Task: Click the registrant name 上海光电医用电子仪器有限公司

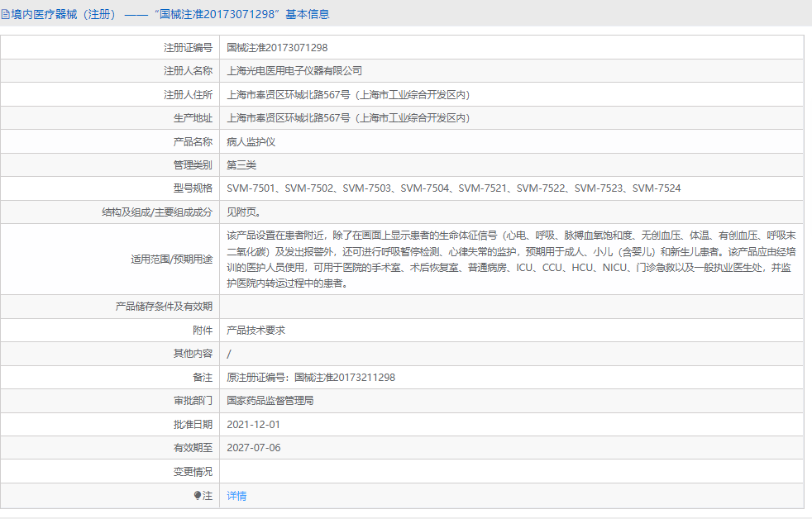Action: point(294,71)
